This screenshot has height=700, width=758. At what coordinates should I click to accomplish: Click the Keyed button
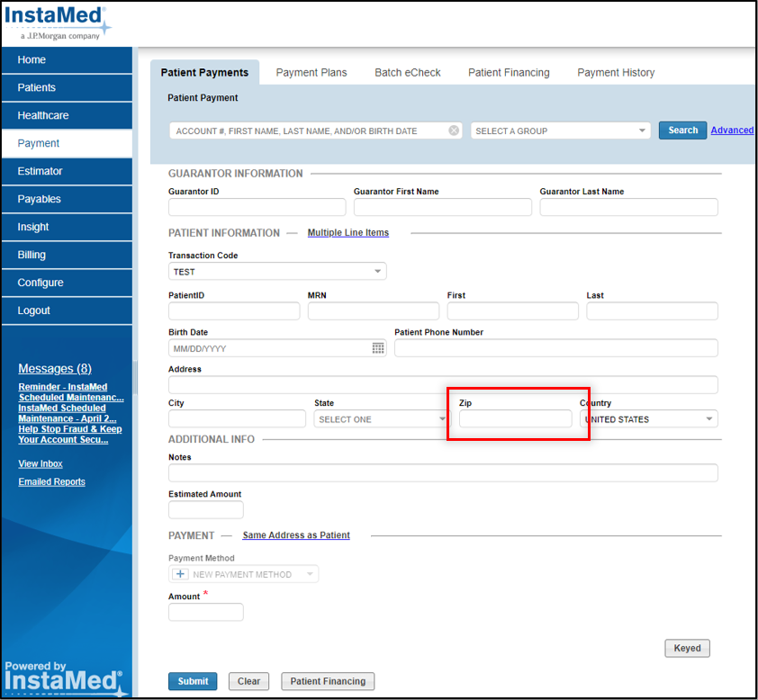[687, 648]
